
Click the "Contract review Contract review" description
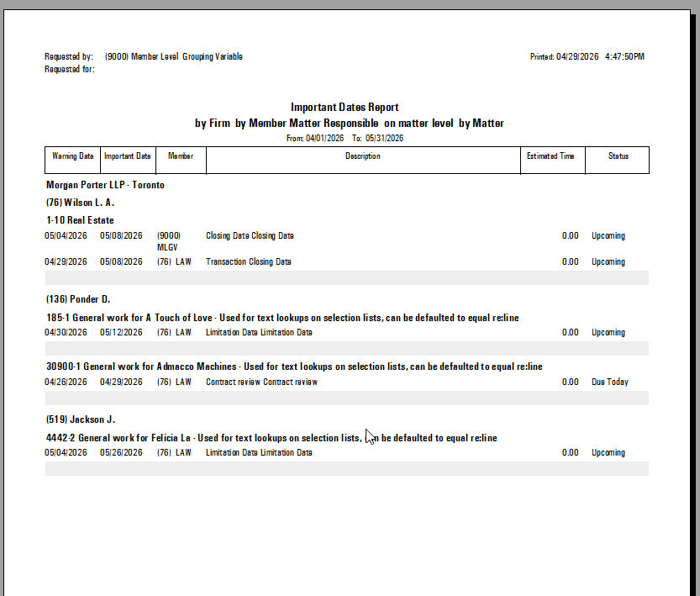(261, 382)
